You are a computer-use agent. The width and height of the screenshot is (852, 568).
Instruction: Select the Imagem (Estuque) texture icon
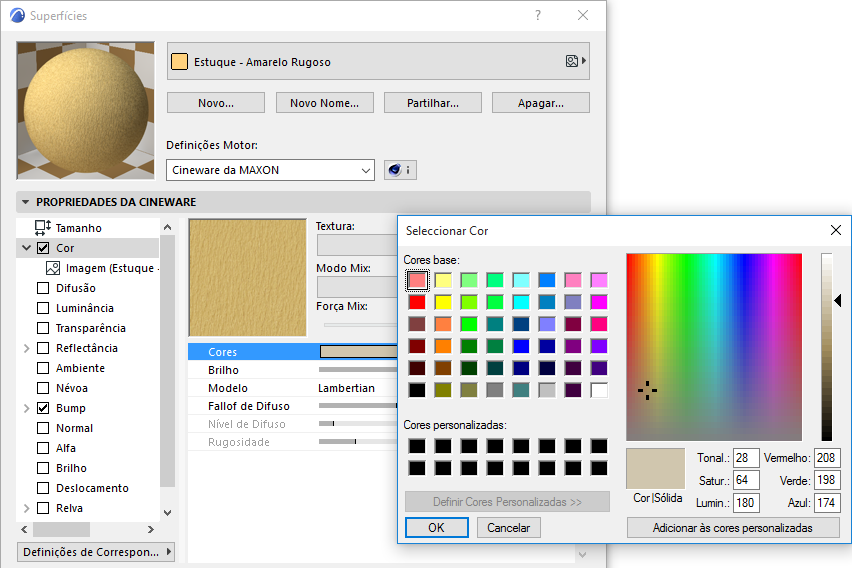click(53, 268)
